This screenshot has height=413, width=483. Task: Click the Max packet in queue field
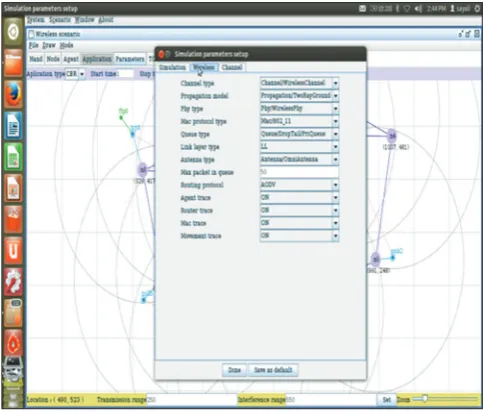(x=299, y=172)
